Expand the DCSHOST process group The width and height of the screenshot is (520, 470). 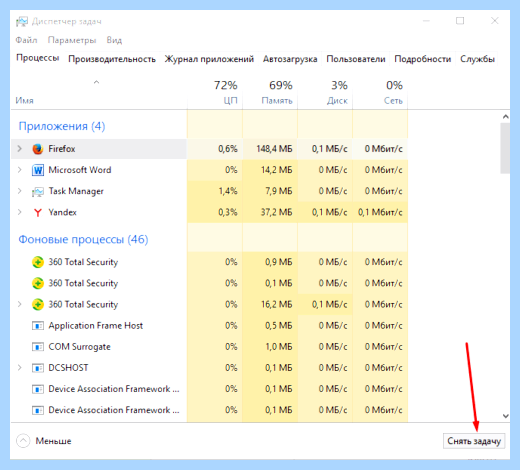click(20, 368)
